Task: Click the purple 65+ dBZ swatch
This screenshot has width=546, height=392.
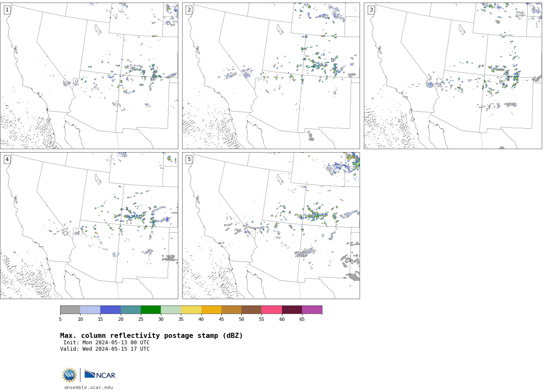Action: point(312,310)
